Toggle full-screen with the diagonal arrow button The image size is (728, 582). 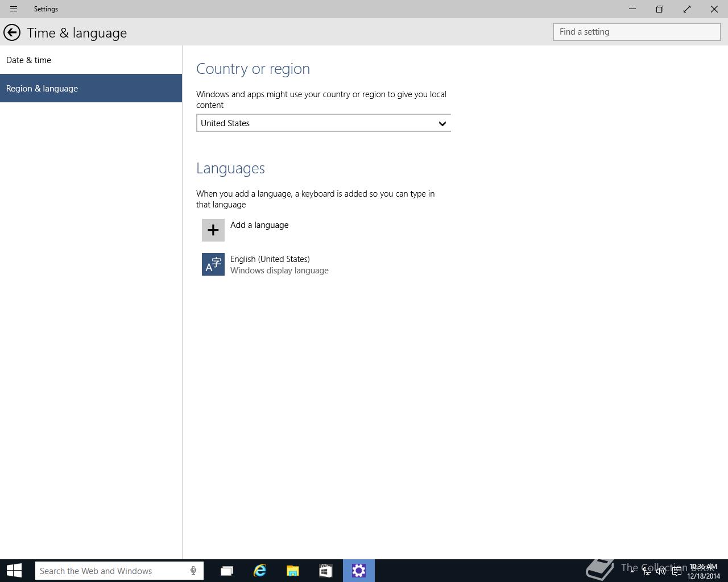tap(687, 9)
